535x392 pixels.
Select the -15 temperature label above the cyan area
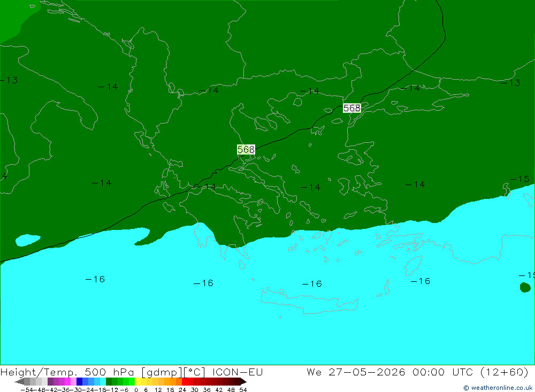(x=519, y=179)
